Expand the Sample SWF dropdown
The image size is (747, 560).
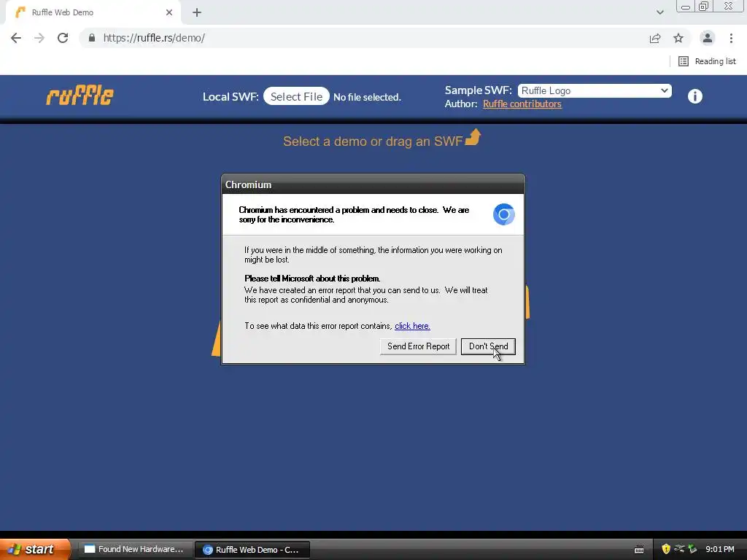point(595,90)
